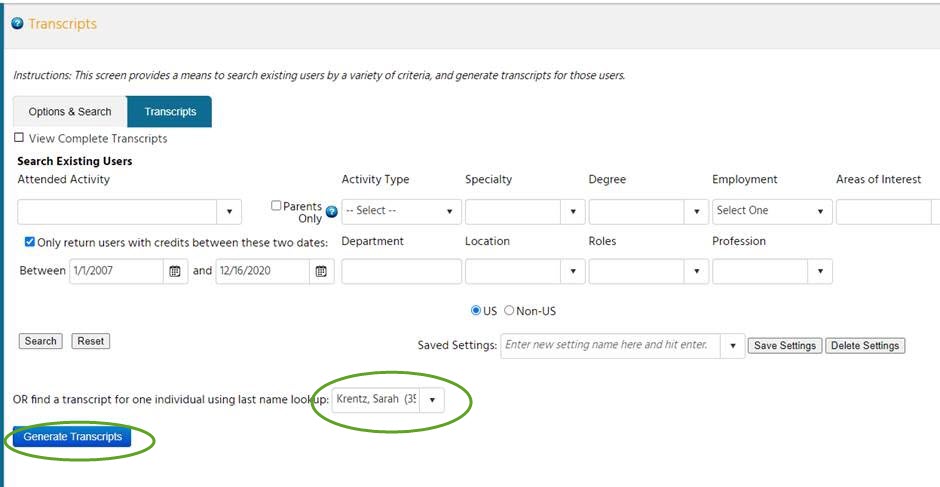Switch to the Options & Search tab

click(x=70, y=112)
